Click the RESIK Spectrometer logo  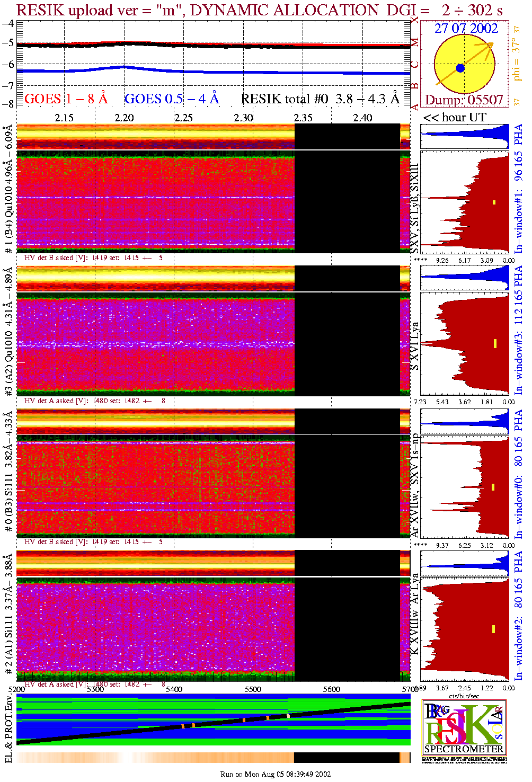(464, 727)
